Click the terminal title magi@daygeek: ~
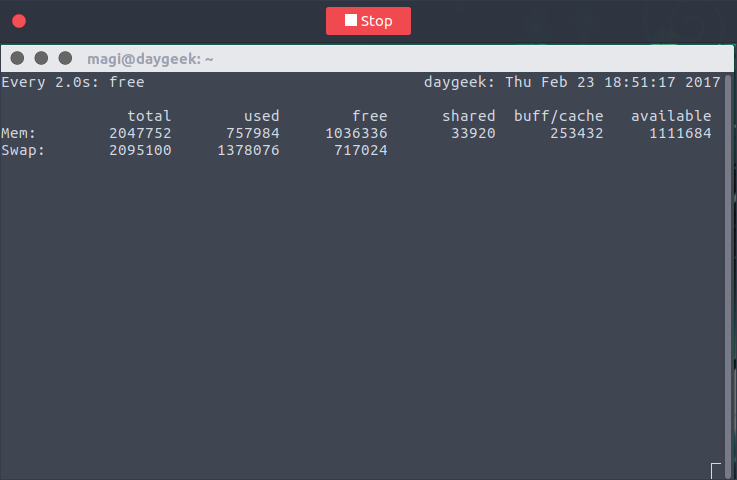This screenshot has width=737, height=480. pyautogui.click(x=150, y=59)
